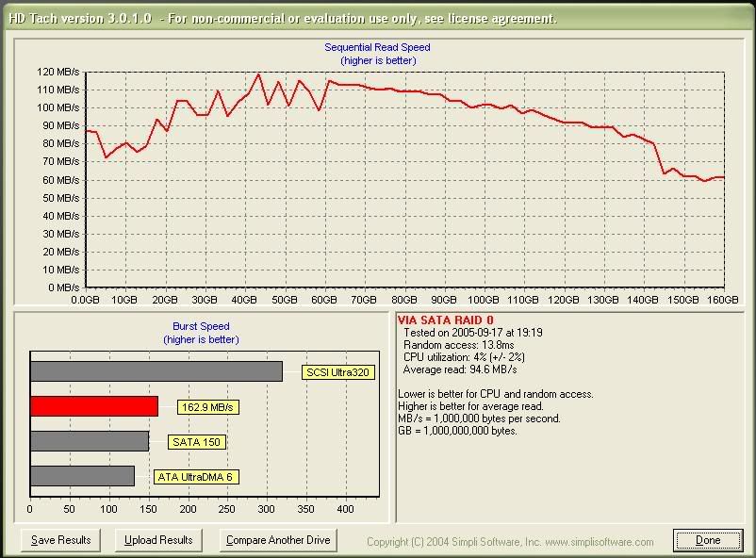
Task: Click the Save Results button
Action: coord(60,540)
